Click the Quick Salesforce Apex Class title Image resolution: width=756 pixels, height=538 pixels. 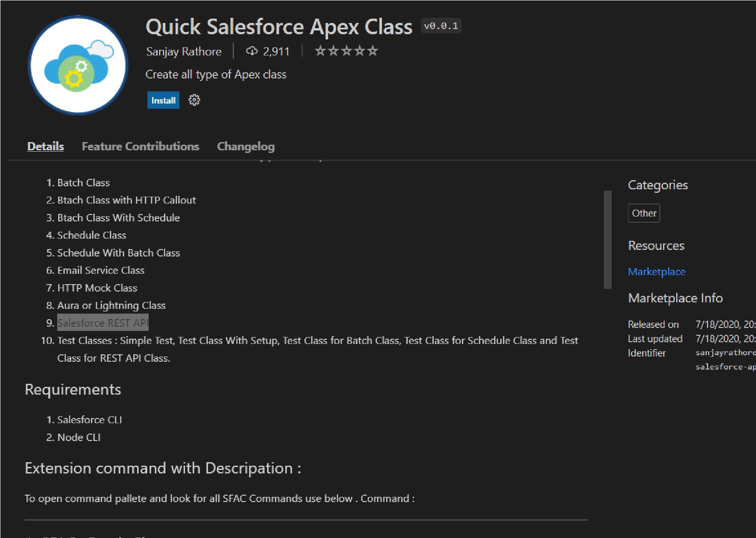tap(279, 27)
